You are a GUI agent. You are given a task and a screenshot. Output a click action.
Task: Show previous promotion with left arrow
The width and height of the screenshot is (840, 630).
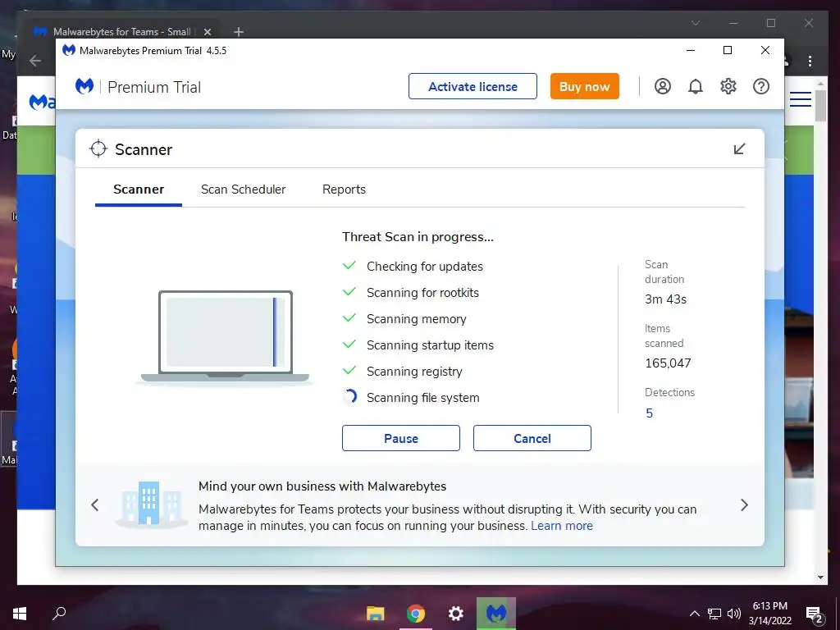click(x=95, y=504)
